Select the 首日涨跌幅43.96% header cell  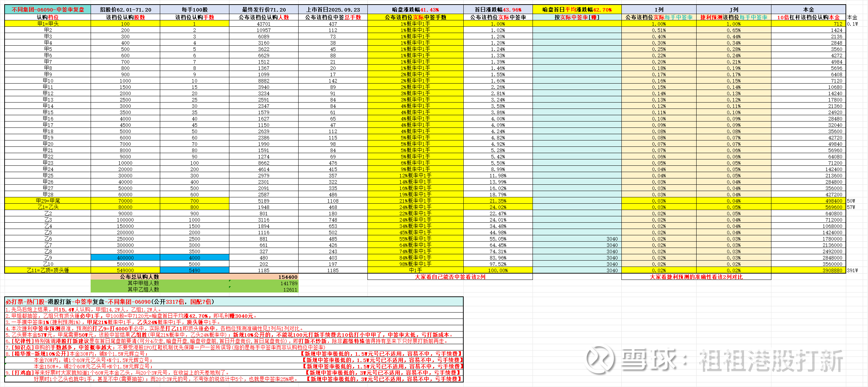(498, 9)
